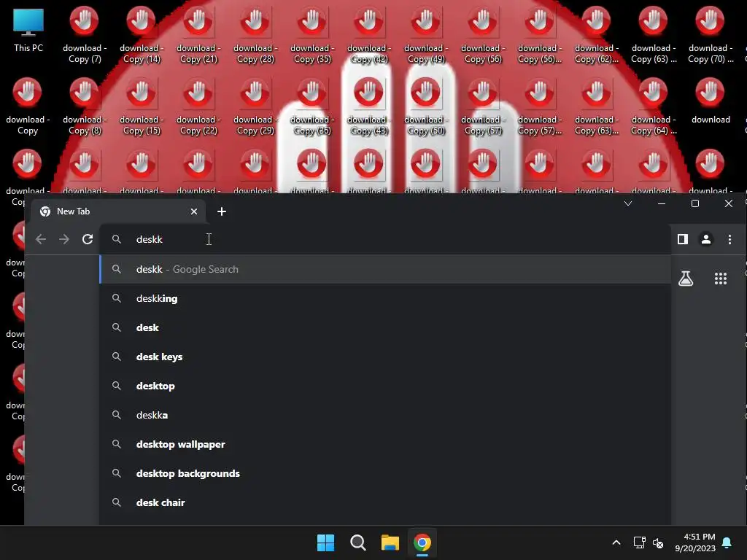Select download - Copy (49) desktop icon

point(426,35)
